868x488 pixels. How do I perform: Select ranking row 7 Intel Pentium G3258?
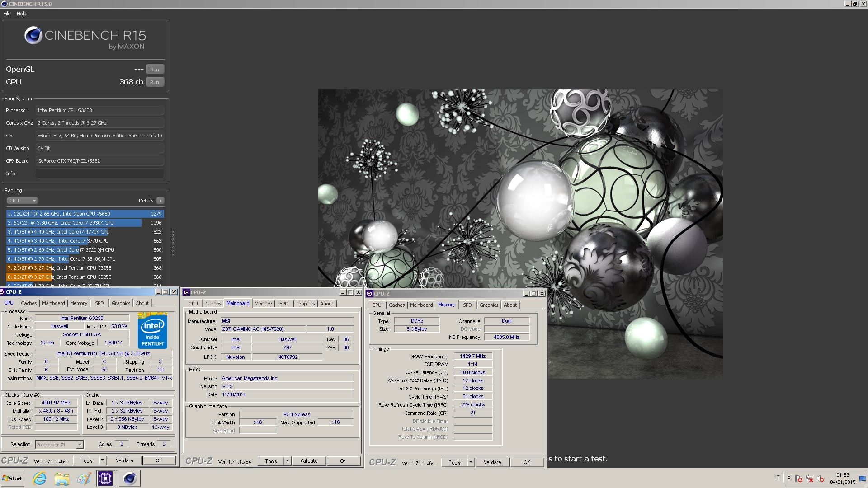[x=85, y=268]
